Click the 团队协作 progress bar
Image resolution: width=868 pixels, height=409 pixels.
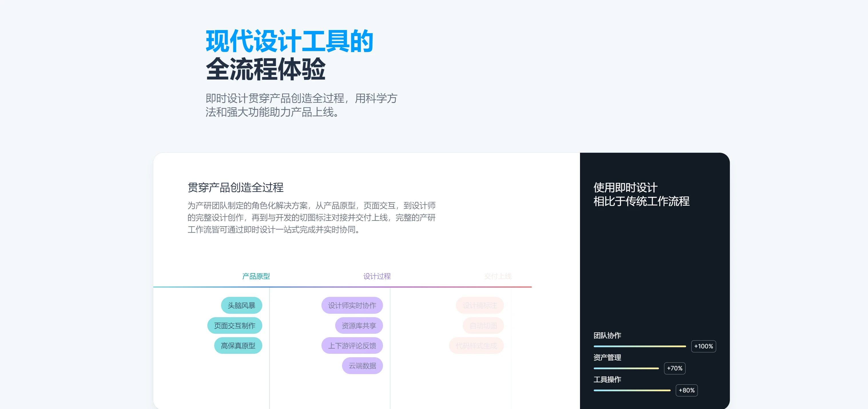[639, 346]
